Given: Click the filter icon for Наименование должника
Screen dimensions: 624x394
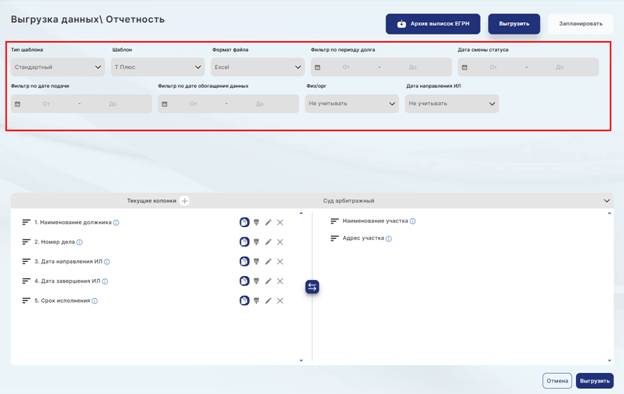Looking at the screenshot, I should pyautogui.click(x=256, y=222).
